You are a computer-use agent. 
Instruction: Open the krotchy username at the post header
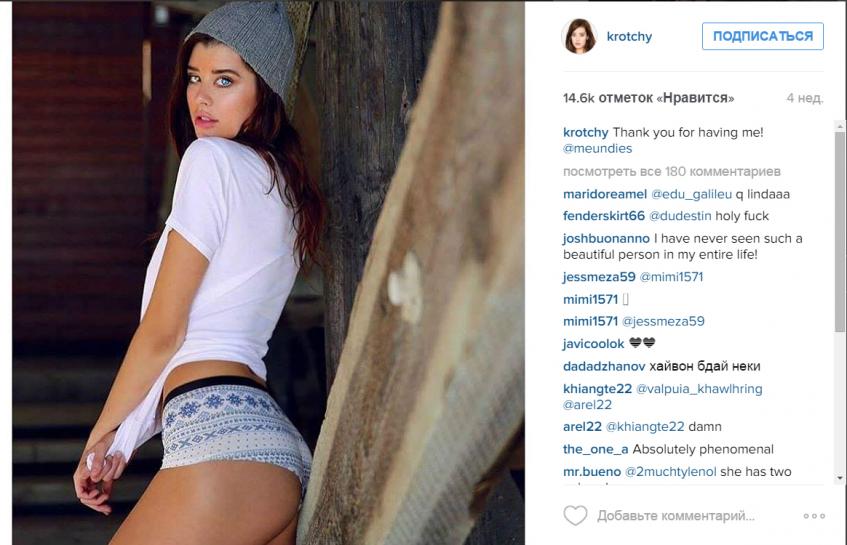click(629, 36)
